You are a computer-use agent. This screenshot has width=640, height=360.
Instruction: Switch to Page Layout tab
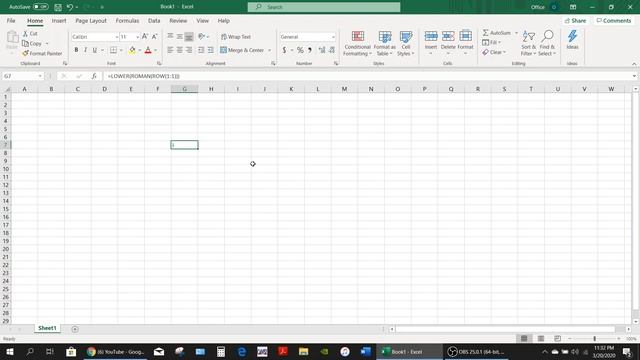pos(91,21)
